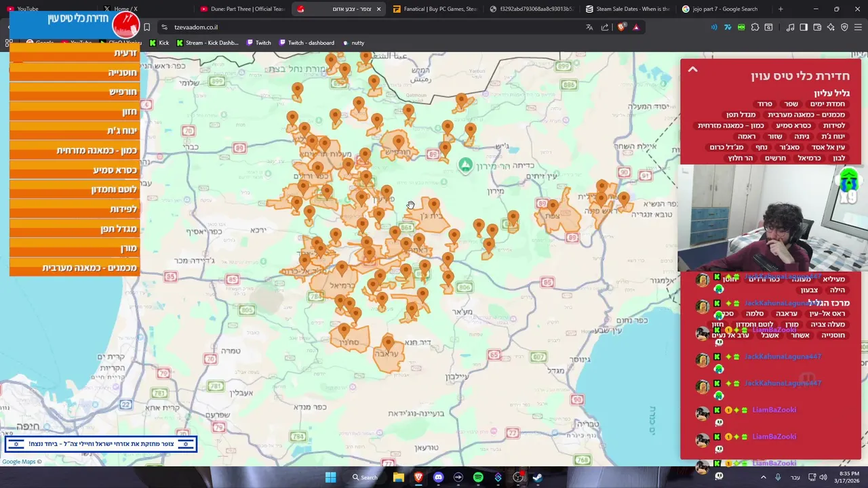Open Brave Leo AI sparkle icon
The image size is (868, 488).
pyautogui.click(x=831, y=27)
